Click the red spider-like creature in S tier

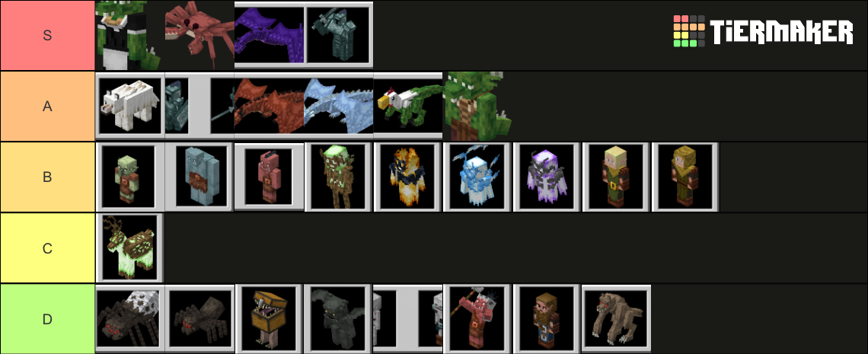tap(199, 35)
